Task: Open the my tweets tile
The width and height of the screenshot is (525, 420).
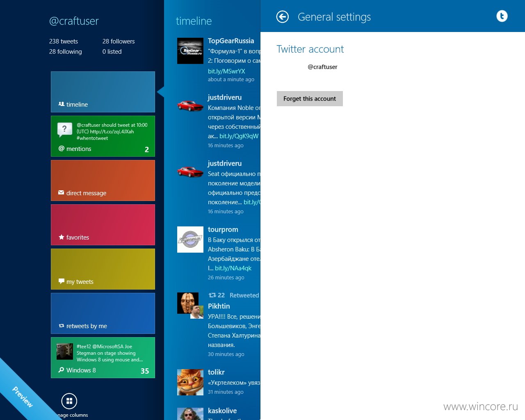Action: pos(103,269)
